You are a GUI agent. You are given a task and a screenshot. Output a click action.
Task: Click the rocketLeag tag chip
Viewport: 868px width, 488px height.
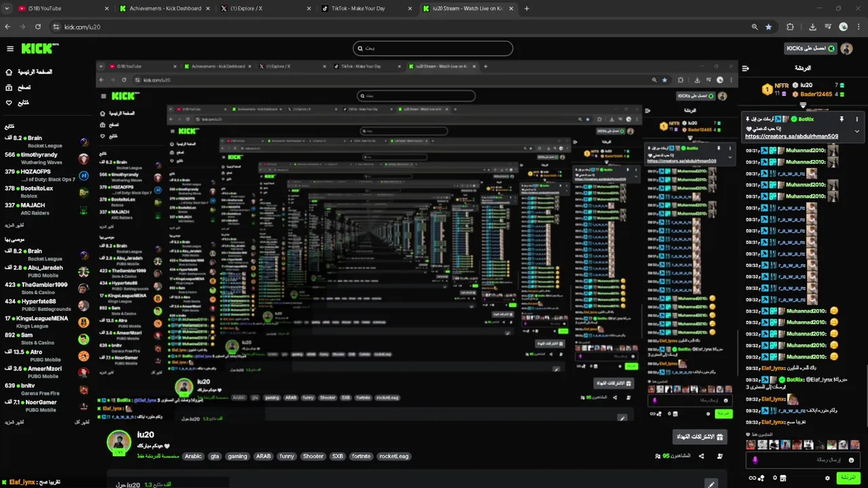(x=394, y=456)
